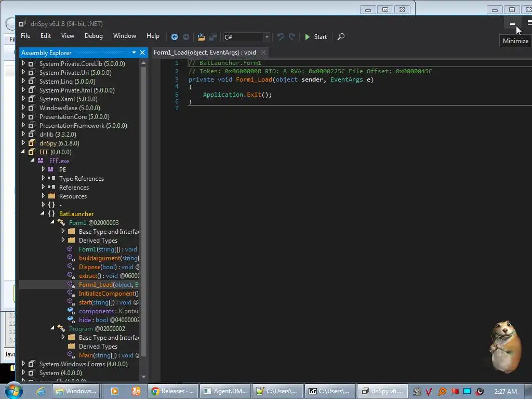The height and width of the screenshot is (399, 532).
Task: Select the Dispose(bool) method
Action: pos(109,267)
